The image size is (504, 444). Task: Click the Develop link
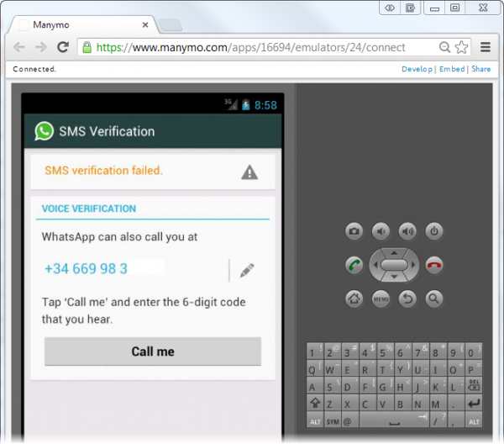click(417, 69)
